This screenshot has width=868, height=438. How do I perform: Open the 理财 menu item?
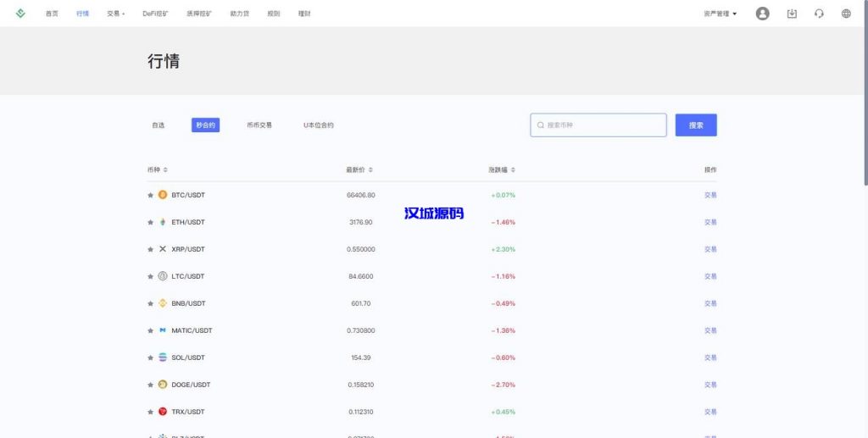tap(304, 14)
